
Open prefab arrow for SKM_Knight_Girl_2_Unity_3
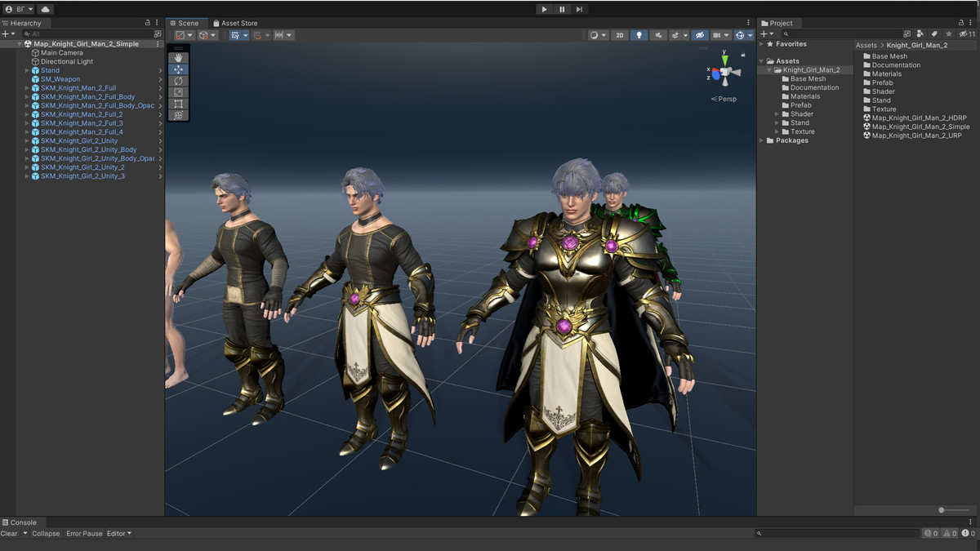click(160, 176)
